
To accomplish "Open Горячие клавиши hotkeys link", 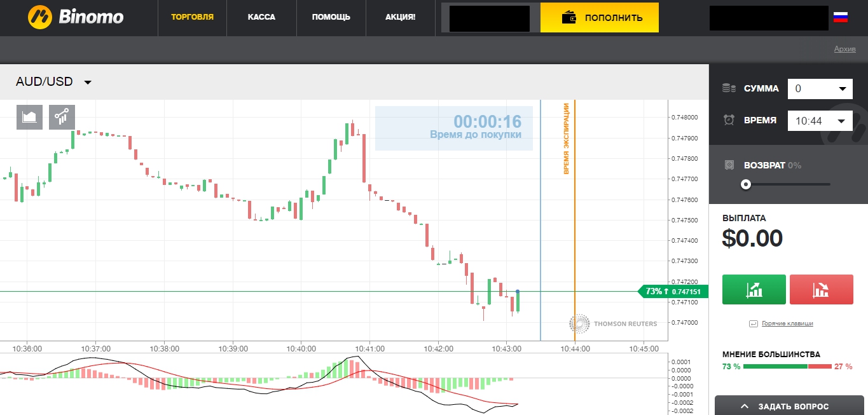I will [787, 323].
